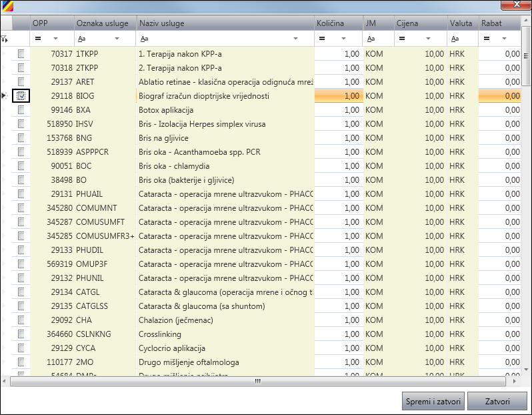Sort by Valuta column header
Image resolution: width=532 pixels, height=415 pixels.
(463, 23)
